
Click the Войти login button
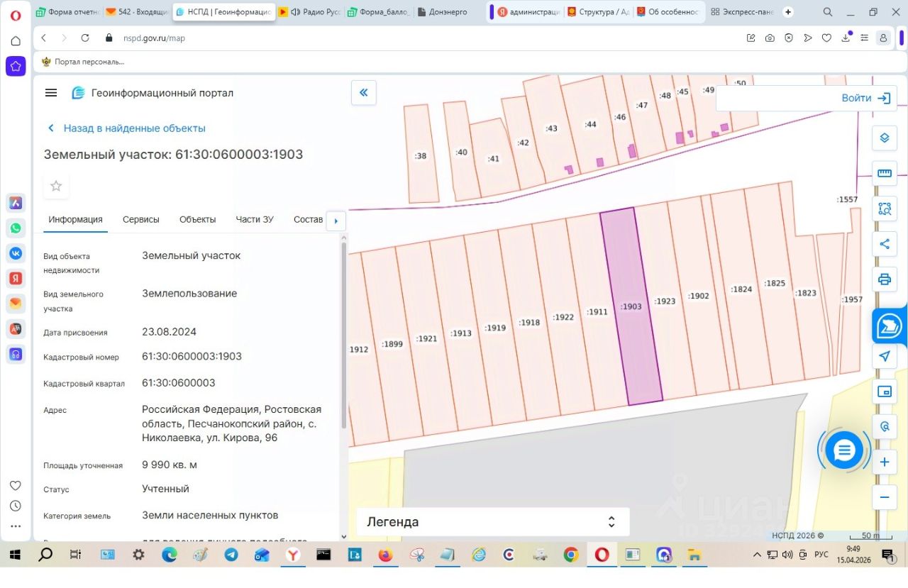(866, 99)
